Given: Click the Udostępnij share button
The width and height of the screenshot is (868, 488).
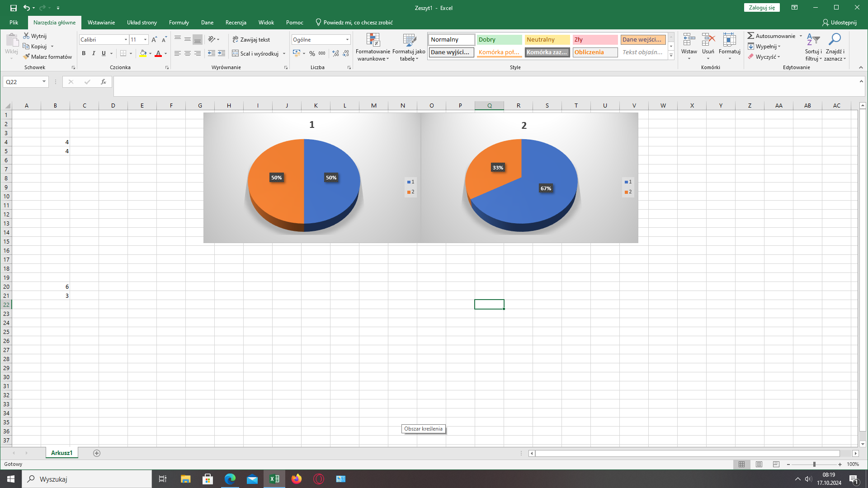Looking at the screenshot, I should (x=840, y=23).
